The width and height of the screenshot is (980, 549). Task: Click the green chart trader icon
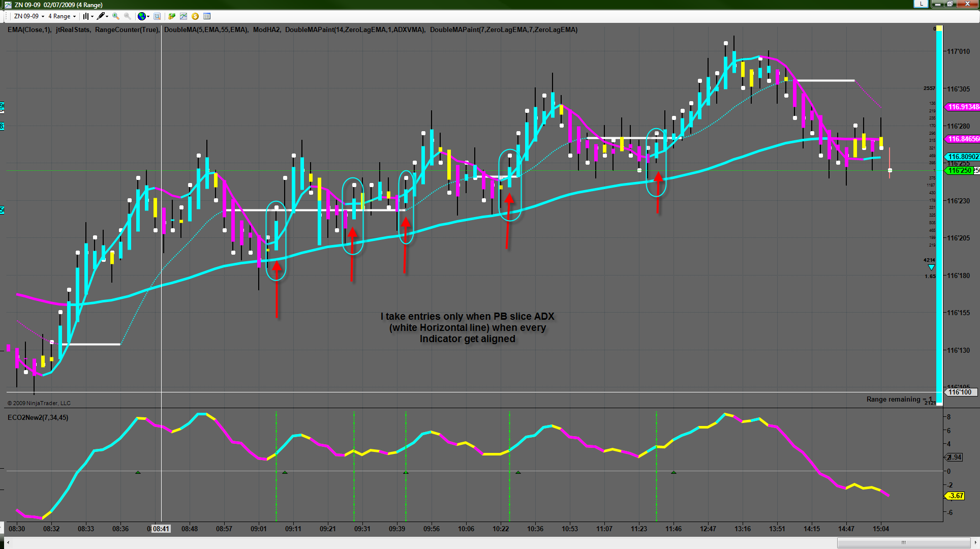tap(172, 16)
